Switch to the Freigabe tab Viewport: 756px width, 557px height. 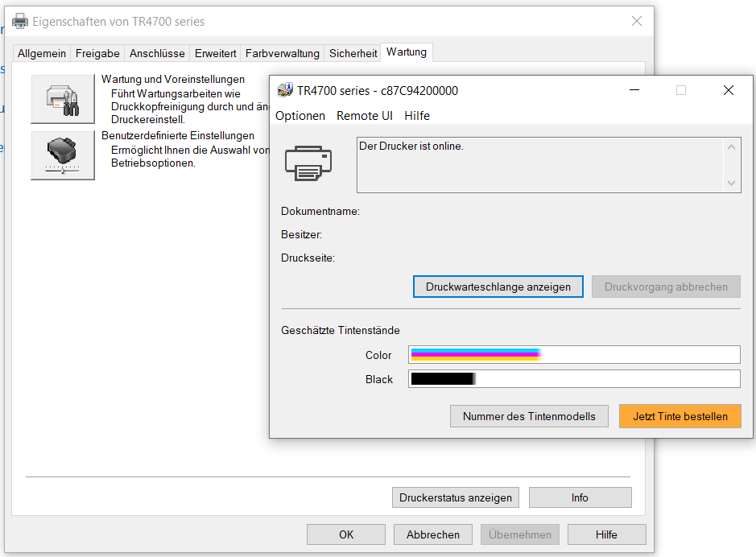[x=97, y=53]
